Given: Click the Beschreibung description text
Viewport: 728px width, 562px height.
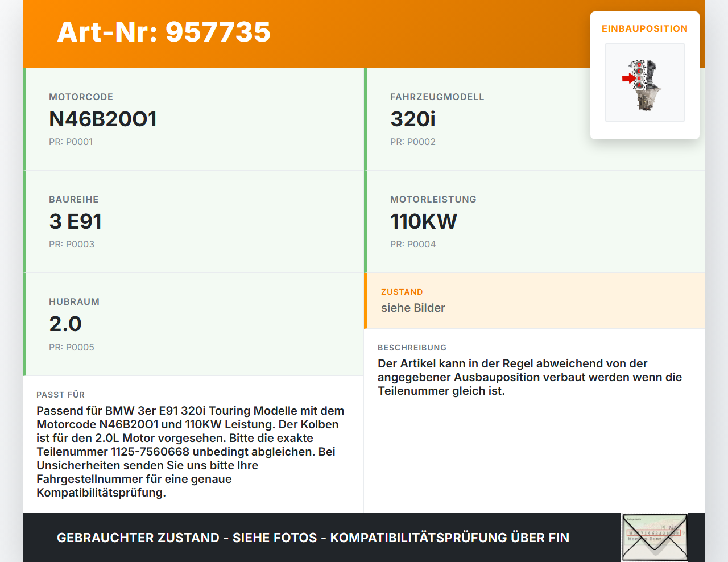Looking at the screenshot, I should click(x=529, y=377).
